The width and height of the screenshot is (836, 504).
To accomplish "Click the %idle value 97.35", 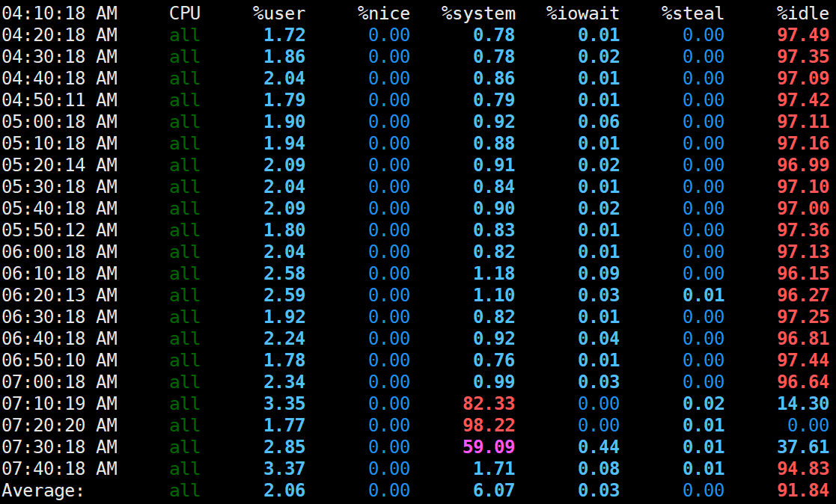I will click(x=803, y=57).
